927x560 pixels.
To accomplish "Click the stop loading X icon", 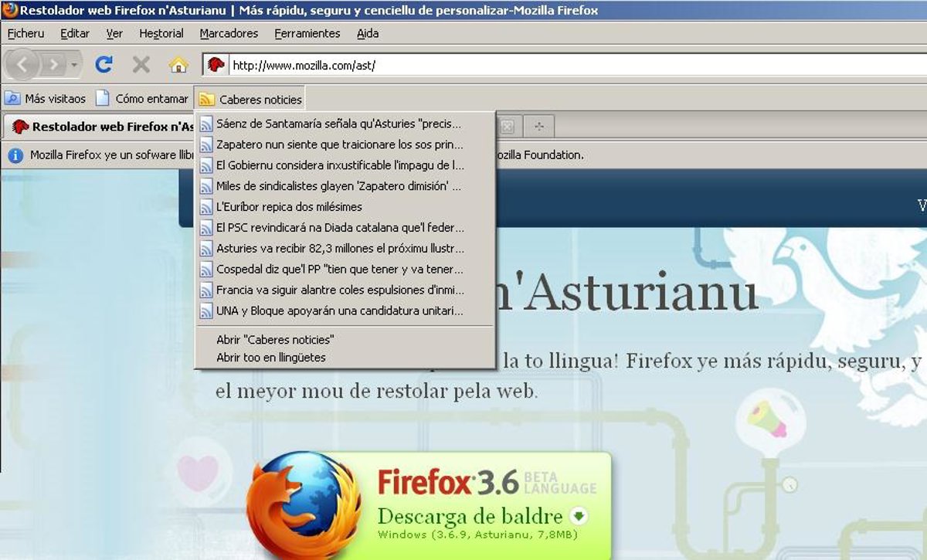I will pos(141,65).
